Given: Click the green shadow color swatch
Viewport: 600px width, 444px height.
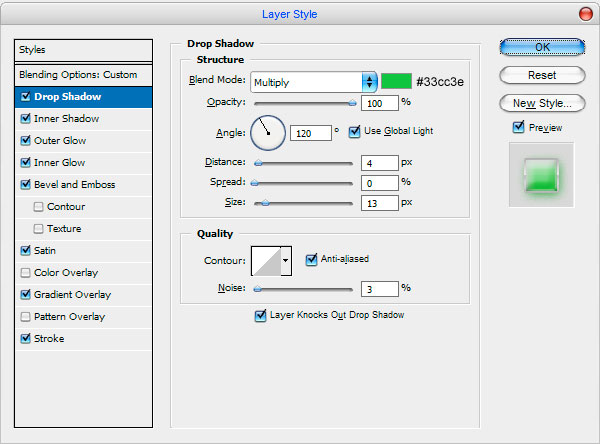Looking at the screenshot, I should click(x=396, y=81).
